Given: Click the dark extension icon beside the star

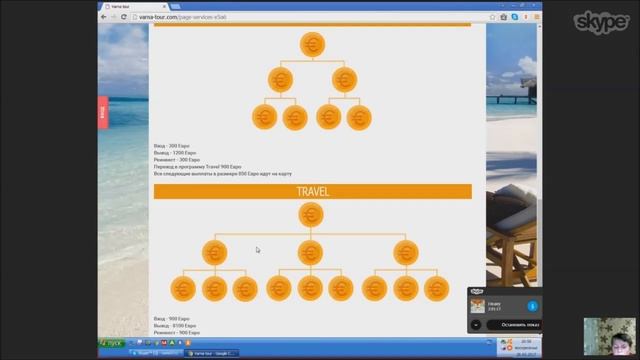Looking at the screenshot, I should (x=503, y=17).
